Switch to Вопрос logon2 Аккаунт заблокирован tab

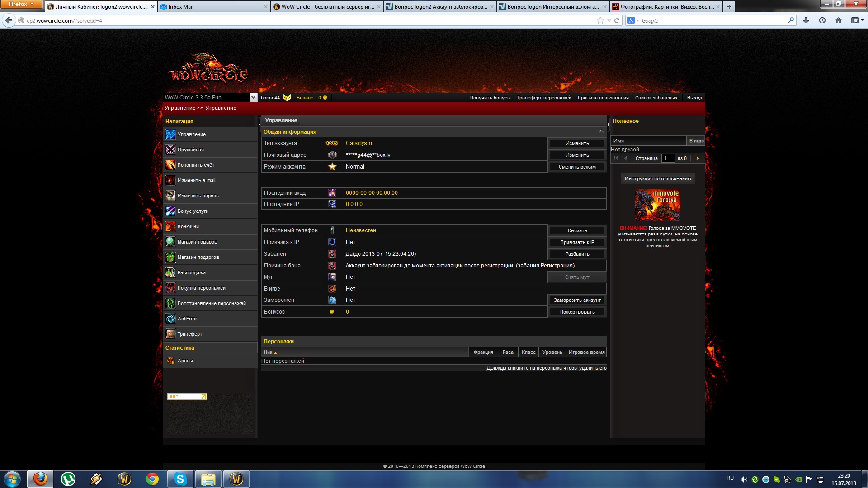click(x=440, y=7)
